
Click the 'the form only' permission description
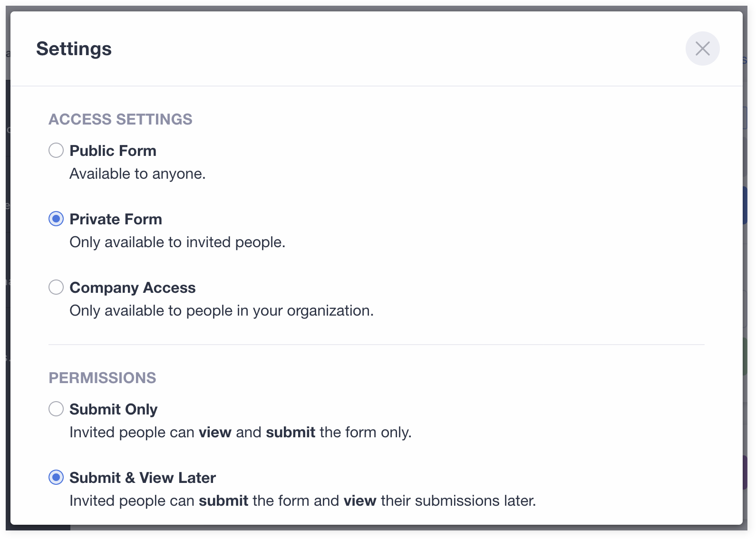point(365,433)
